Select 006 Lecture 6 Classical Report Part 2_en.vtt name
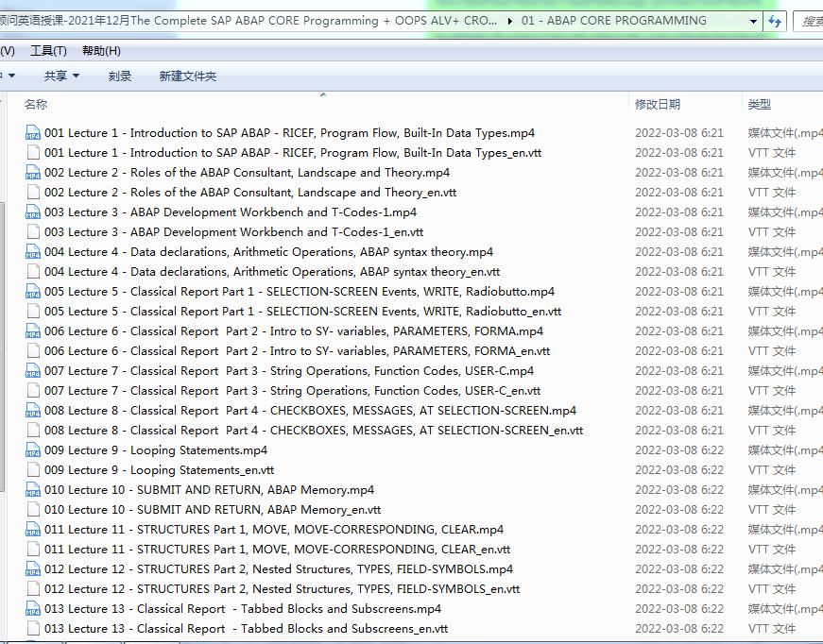This screenshot has width=823, height=644. [297, 351]
